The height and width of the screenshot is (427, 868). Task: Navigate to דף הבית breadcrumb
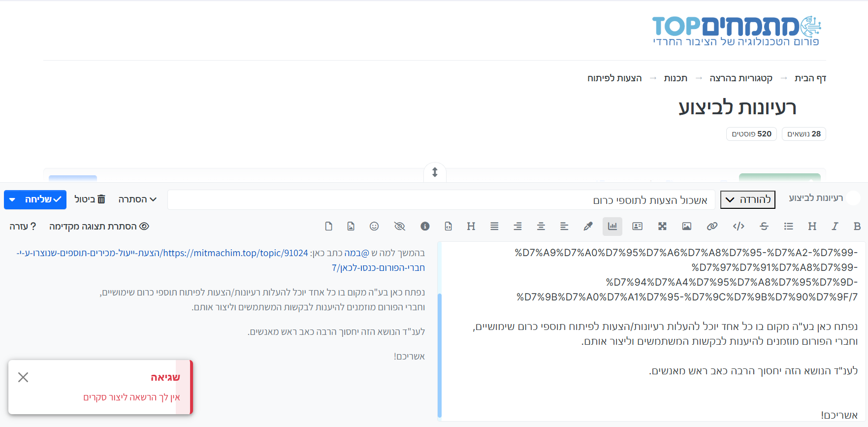click(x=810, y=78)
